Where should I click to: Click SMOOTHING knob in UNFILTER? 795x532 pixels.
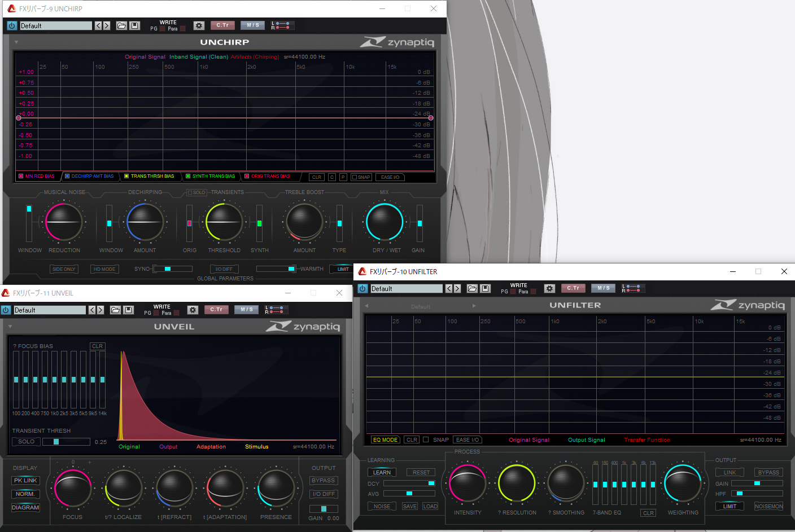pyautogui.click(x=566, y=483)
